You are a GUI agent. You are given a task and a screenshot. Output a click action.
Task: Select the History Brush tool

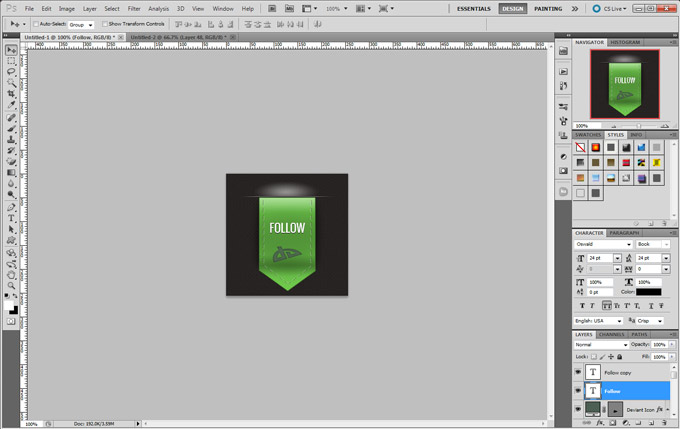point(11,151)
